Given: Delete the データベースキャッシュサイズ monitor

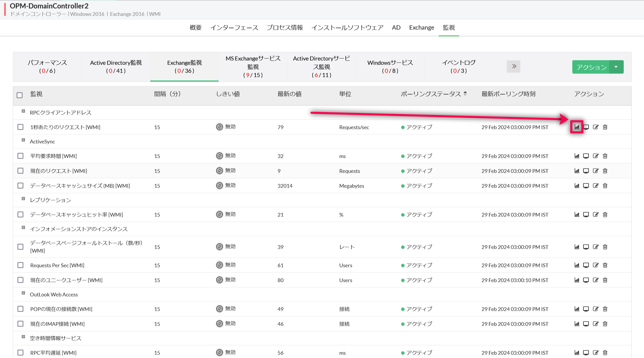Looking at the screenshot, I should point(605,186).
